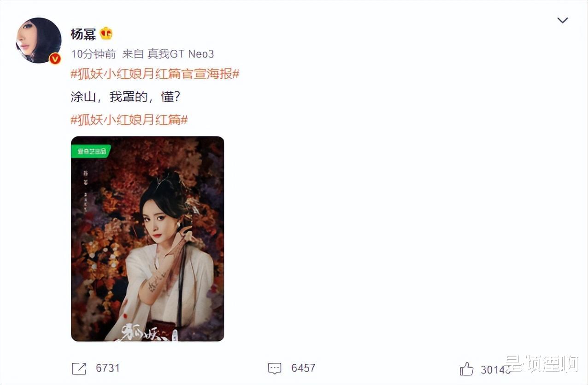This screenshot has width=588, height=385.
Task: Open the username link 杨幂
Action: [83, 34]
